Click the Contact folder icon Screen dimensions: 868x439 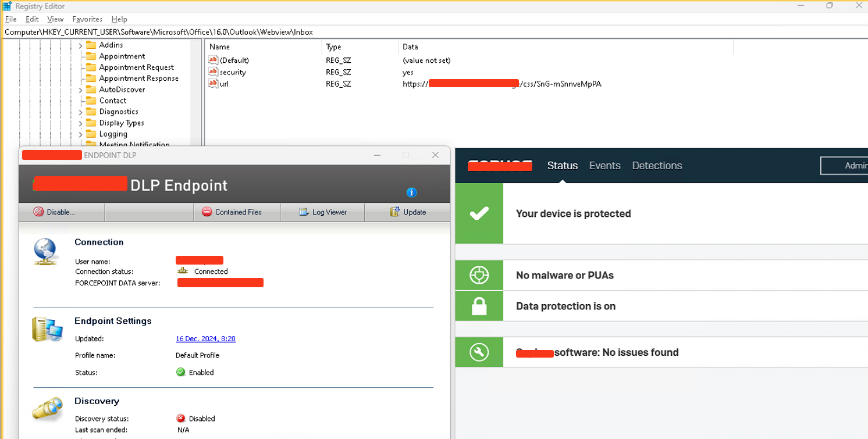pyautogui.click(x=90, y=101)
